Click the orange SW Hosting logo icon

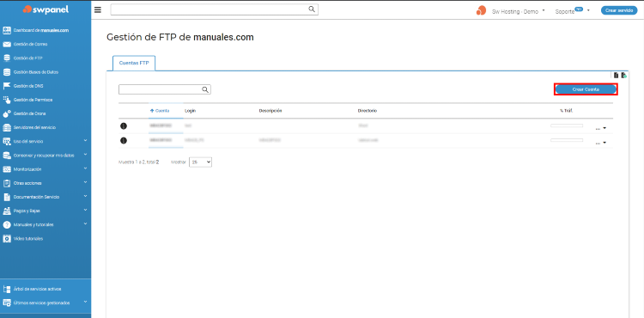pyautogui.click(x=481, y=10)
